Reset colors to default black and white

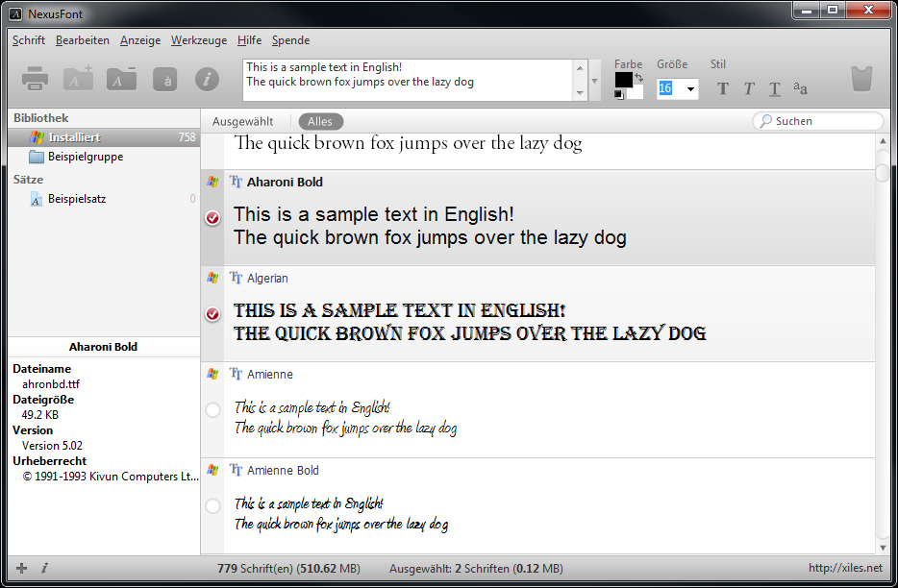pyautogui.click(x=619, y=94)
